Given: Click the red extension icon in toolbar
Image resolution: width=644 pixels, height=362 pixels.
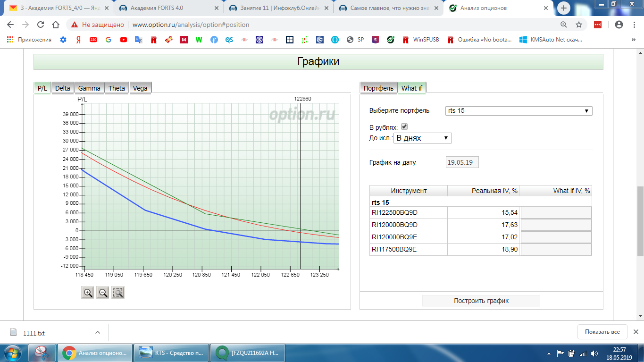Looking at the screenshot, I should pyautogui.click(x=598, y=25).
